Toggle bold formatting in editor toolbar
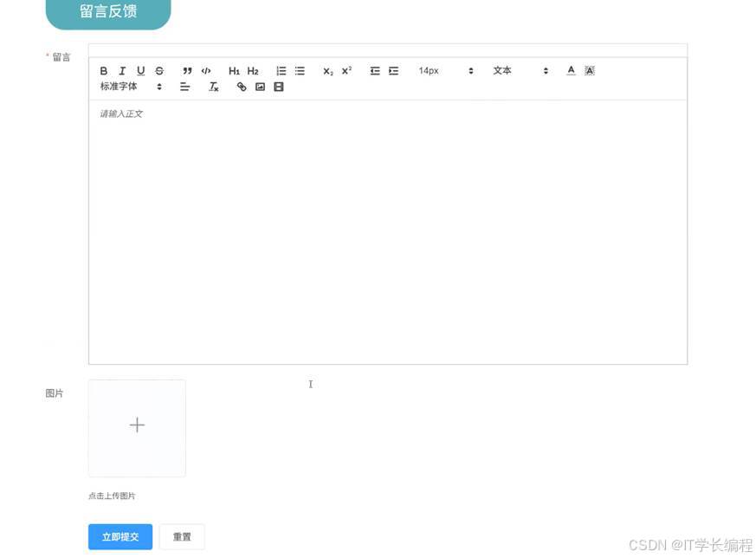This screenshot has width=756, height=558. [104, 71]
